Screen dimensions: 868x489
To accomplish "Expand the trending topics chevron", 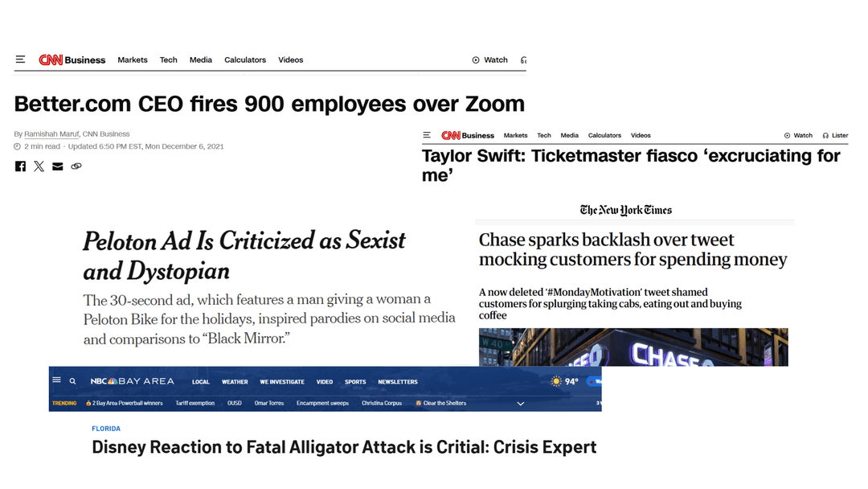I will [x=521, y=404].
